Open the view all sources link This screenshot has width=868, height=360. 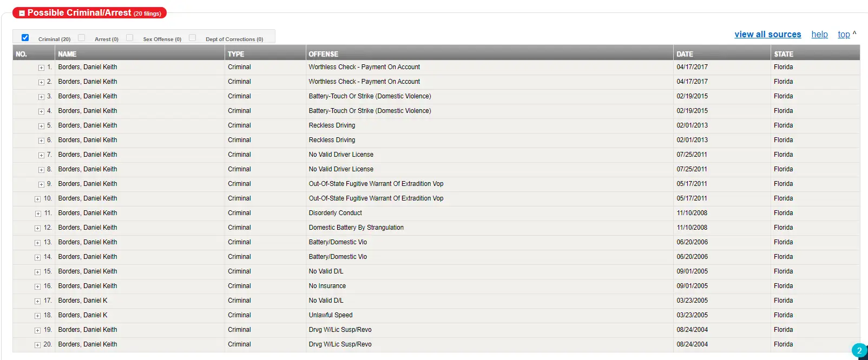767,35
